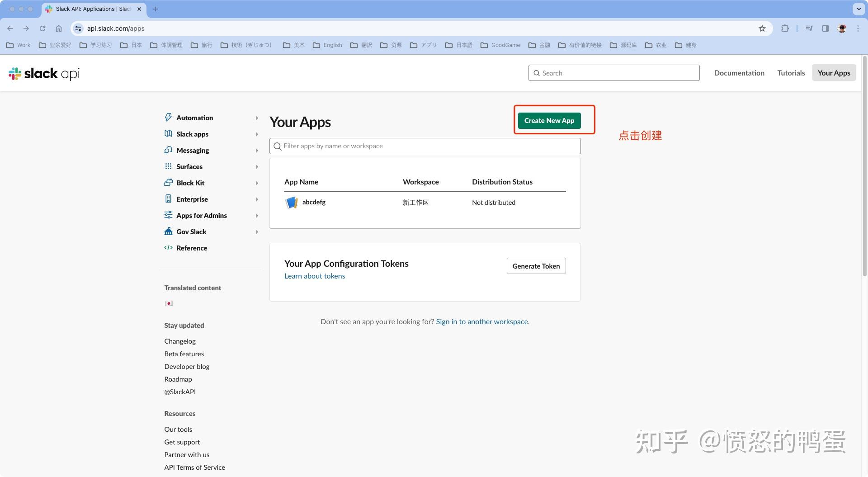This screenshot has height=477, width=868.
Task: Click the Filter apps input field
Action: click(425, 146)
